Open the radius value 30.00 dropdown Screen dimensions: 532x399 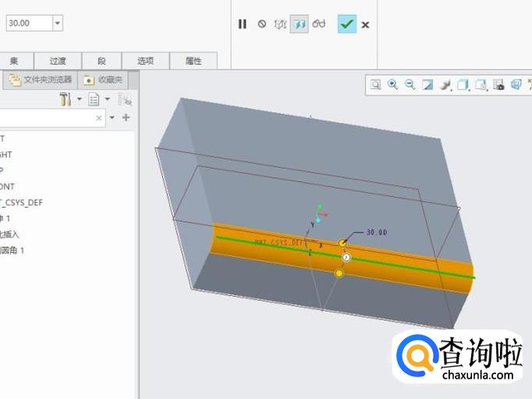[x=57, y=23]
